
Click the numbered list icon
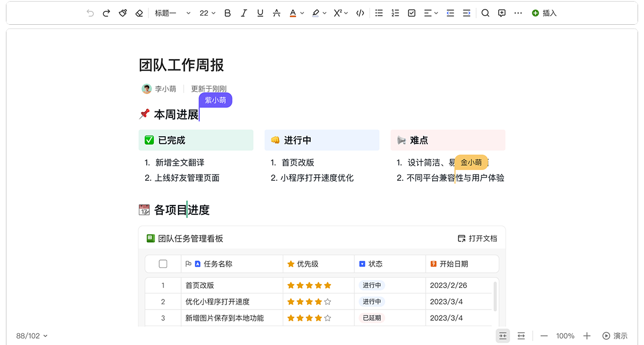395,13
